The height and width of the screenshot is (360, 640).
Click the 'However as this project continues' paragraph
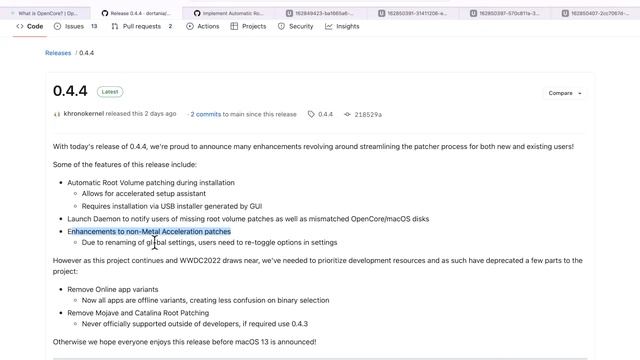[x=318, y=266]
